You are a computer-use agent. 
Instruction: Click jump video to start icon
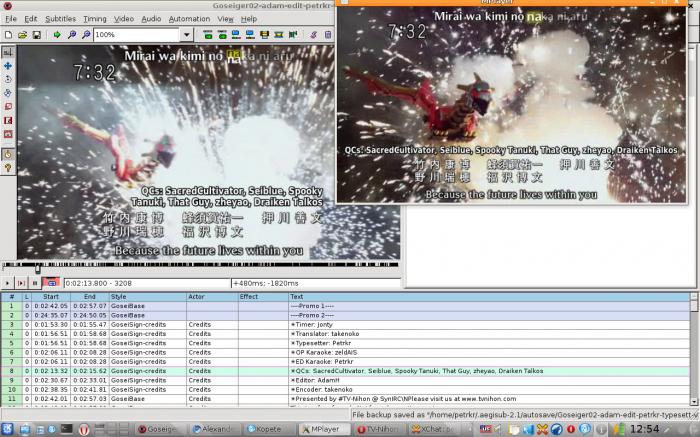(x=208, y=34)
